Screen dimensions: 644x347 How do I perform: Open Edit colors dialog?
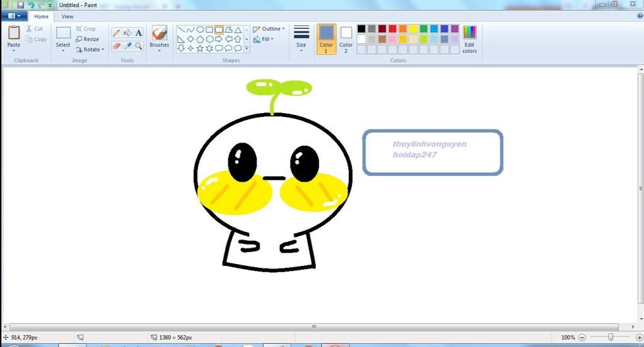(x=469, y=39)
